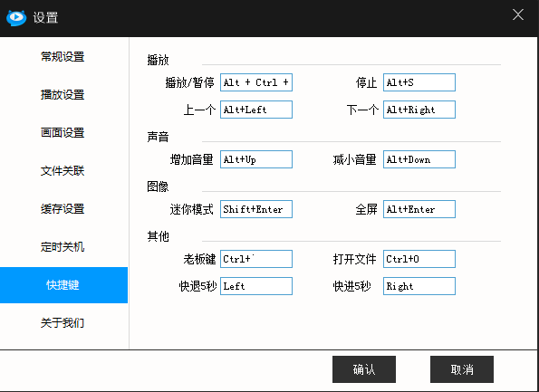Open 缓存设置 page
The width and height of the screenshot is (539, 392).
(x=63, y=209)
